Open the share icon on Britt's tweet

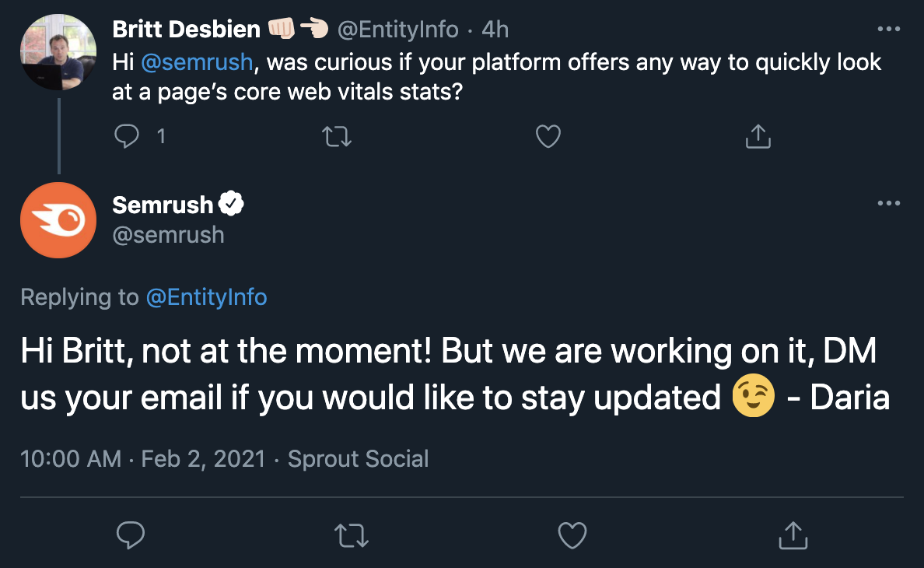tap(758, 136)
